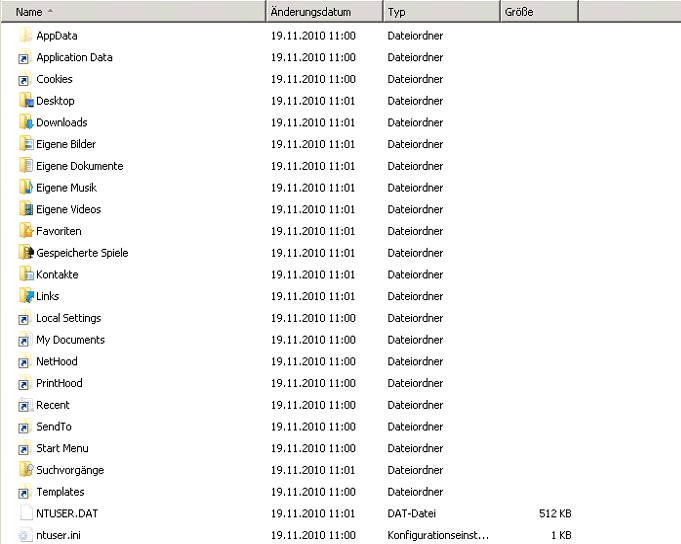
Task: Select the Gespeicherte Spiele folder icon
Action: click(x=26, y=253)
